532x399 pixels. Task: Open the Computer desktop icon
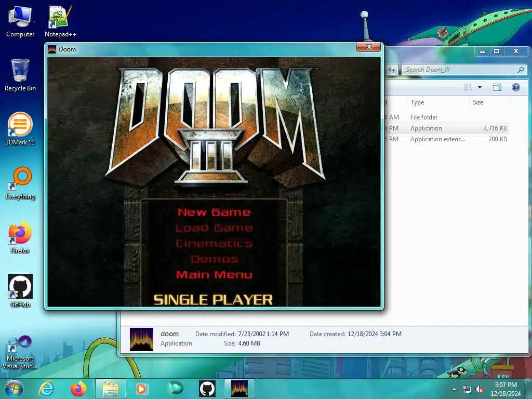click(x=20, y=21)
